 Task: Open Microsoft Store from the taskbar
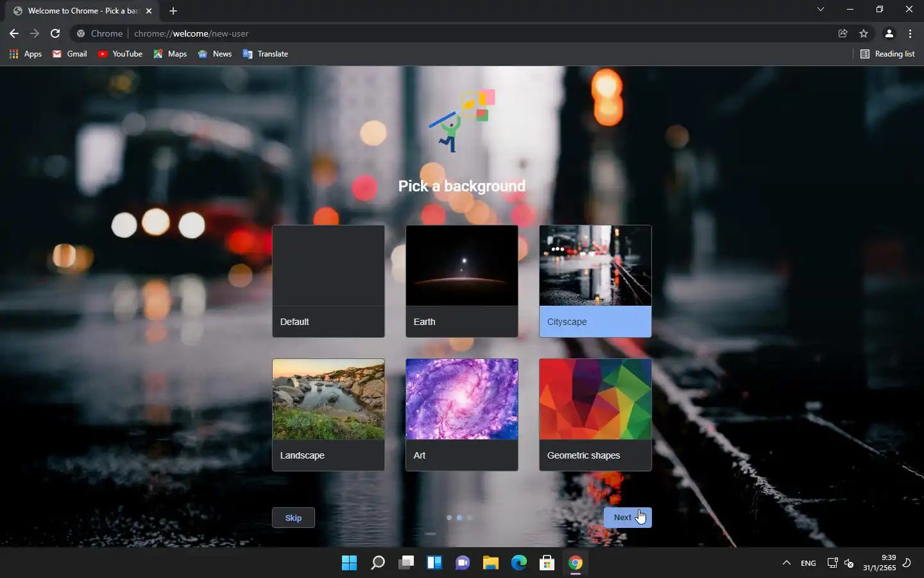pyautogui.click(x=547, y=563)
